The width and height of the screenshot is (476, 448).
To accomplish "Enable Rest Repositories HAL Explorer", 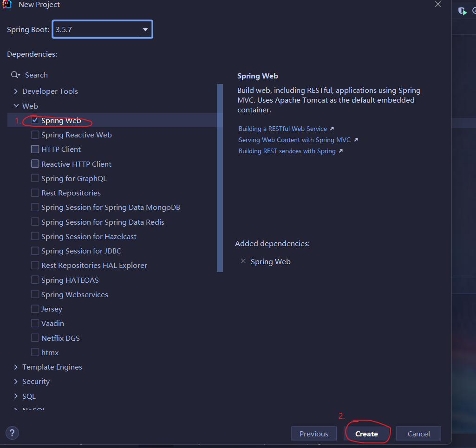I will [35, 265].
